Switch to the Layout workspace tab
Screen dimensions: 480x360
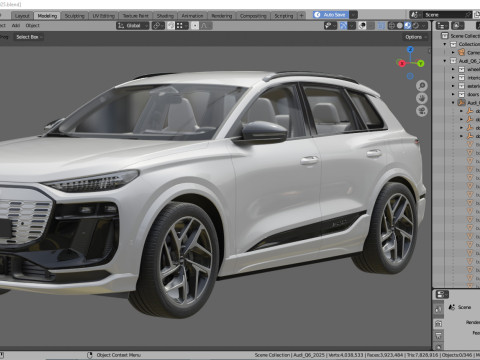click(22, 16)
